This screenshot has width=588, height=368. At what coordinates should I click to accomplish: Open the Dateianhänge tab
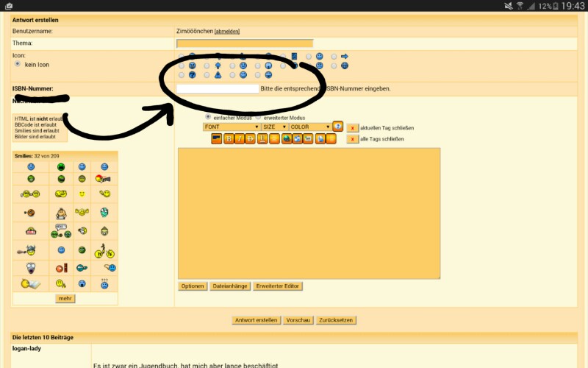[229, 286]
